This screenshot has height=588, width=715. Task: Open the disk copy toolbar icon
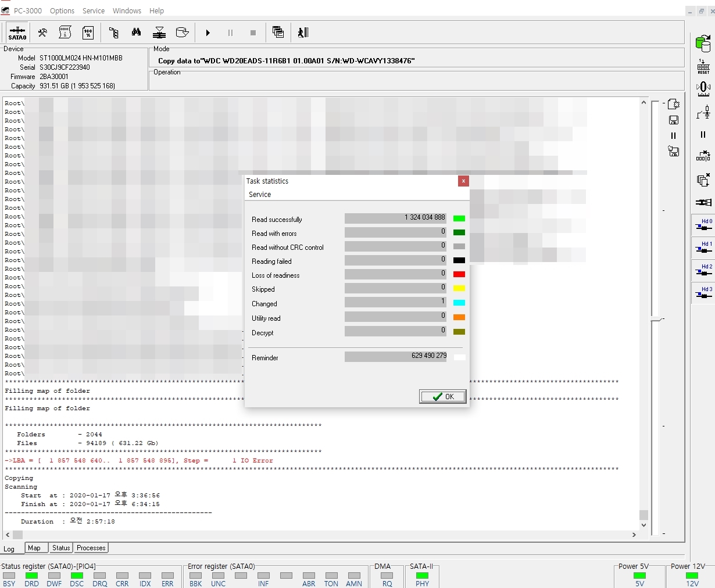pos(183,33)
